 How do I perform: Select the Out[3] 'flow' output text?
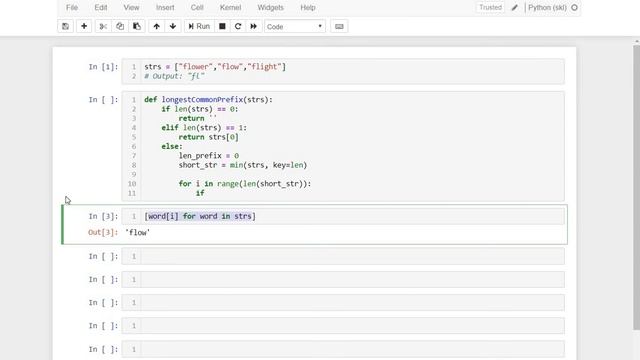[138, 233]
